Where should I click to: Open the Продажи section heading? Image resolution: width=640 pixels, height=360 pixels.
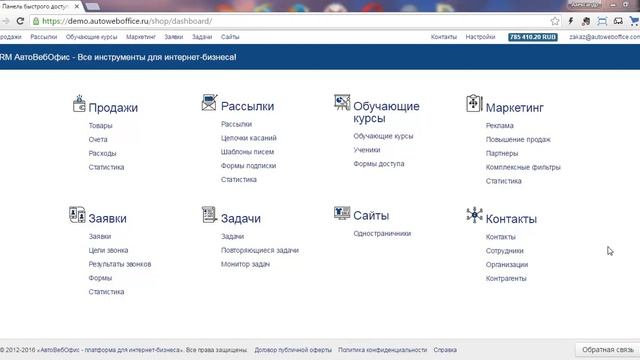(113, 108)
